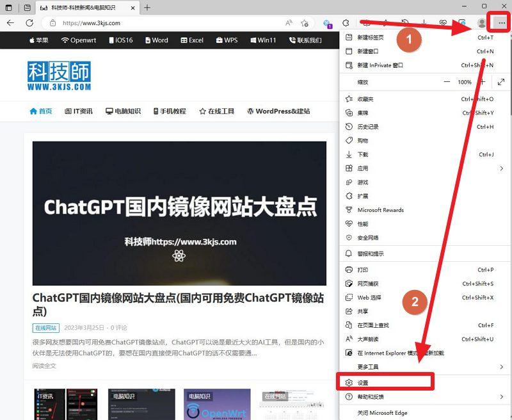
Task: Open the Extensions puzzle icon in toolbar
Action: [346, 23]
